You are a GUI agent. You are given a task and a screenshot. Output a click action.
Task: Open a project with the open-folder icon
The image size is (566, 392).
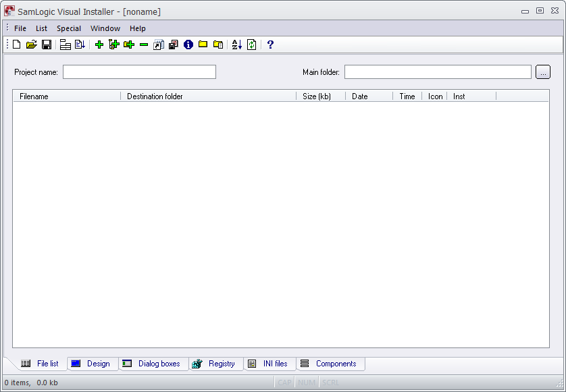point(31,45)
